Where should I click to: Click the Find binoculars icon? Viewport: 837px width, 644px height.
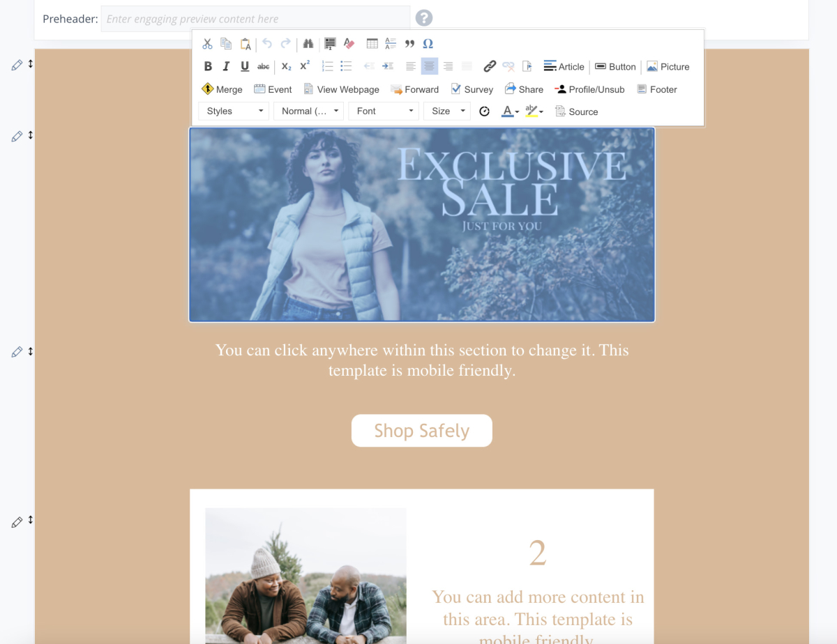(x=308, y=44)
